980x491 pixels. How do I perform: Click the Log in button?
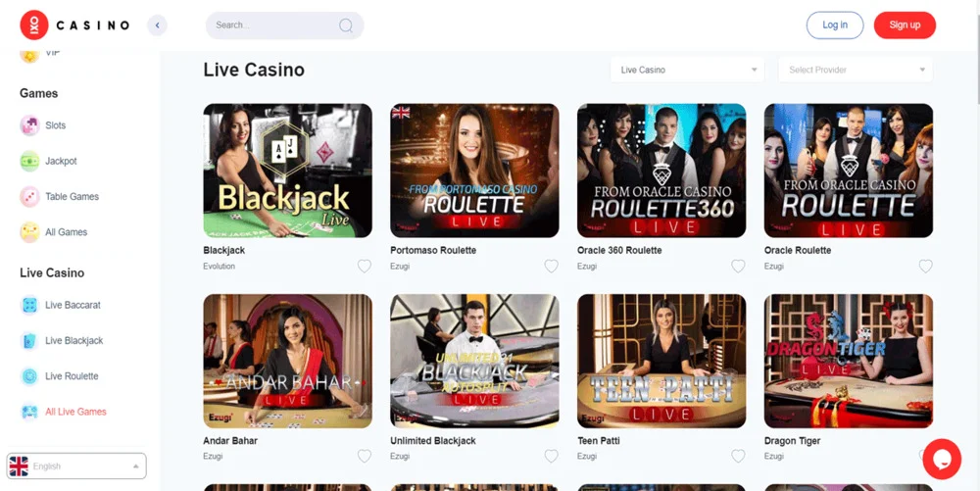point(835,25)
